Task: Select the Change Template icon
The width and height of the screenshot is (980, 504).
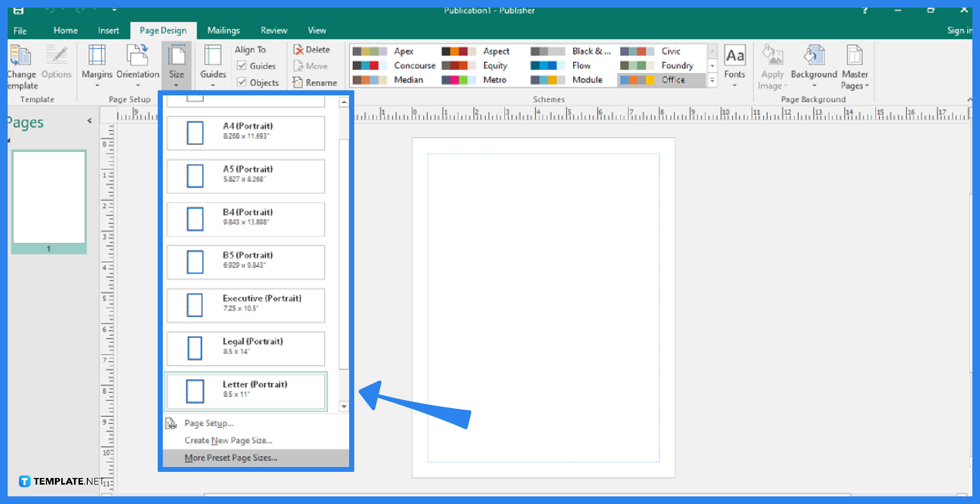Action: pyautogui.click(x=21, y=64)
